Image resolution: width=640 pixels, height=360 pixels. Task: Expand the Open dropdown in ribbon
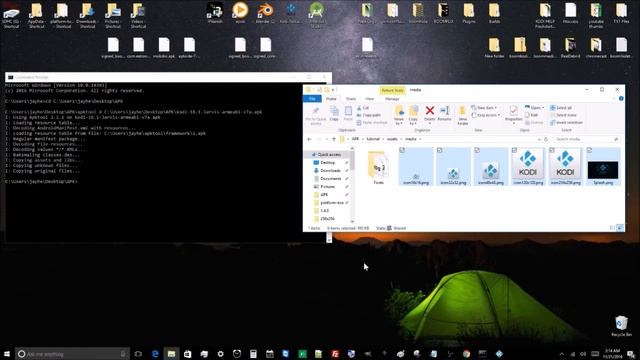click(535, 108)
